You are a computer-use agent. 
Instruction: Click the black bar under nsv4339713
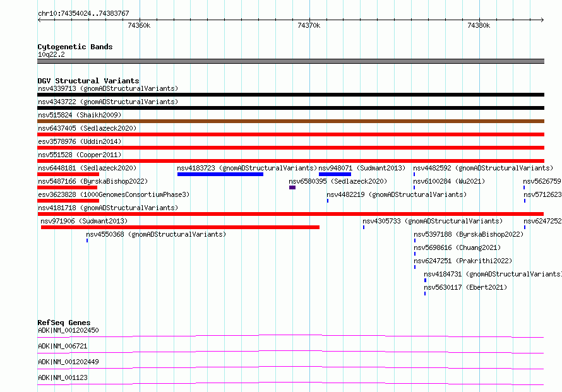point(290,95)
